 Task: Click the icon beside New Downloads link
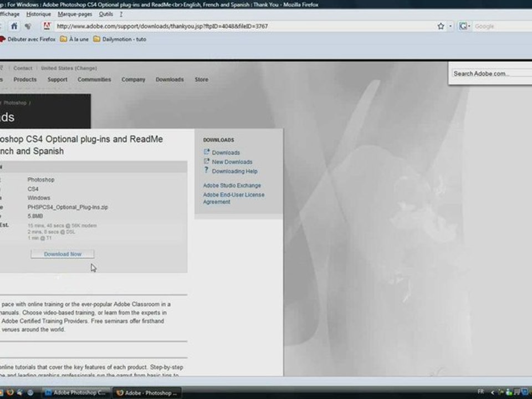click(x=206, y=161)
